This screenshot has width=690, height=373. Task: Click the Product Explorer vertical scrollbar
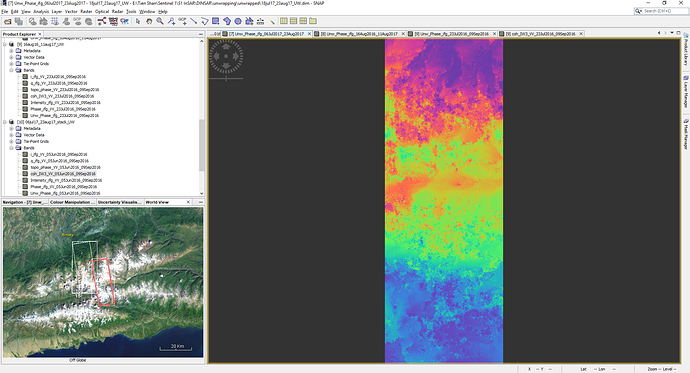(x=202, y=117)
